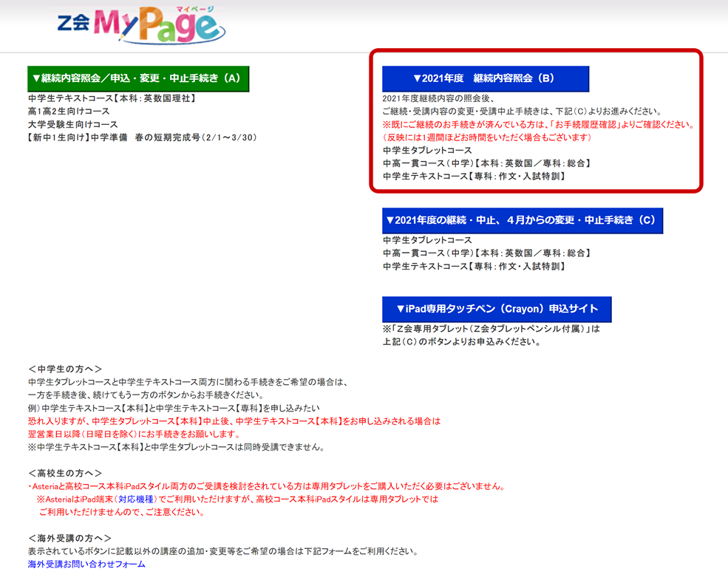Follow the 対応機種 link
728x580 pixels.
[x=135, y=499]
